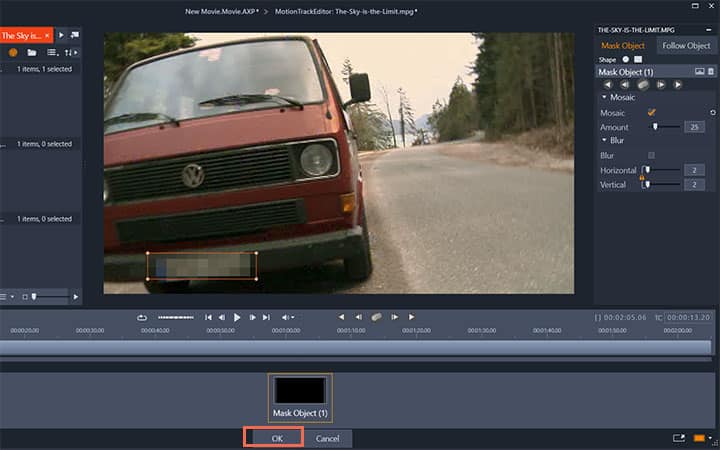Adjust the Mosaic Amount slider
The width and height of the screenshot is (720, 450).
(x=655, y=127)
